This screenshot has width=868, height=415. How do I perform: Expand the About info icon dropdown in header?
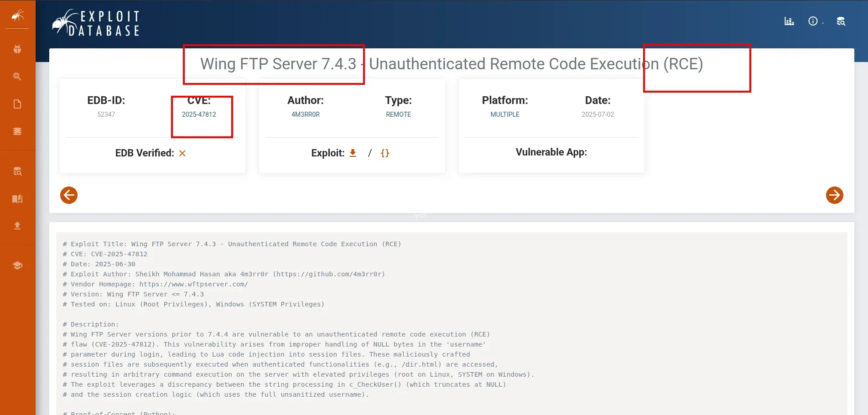(815, 21)
